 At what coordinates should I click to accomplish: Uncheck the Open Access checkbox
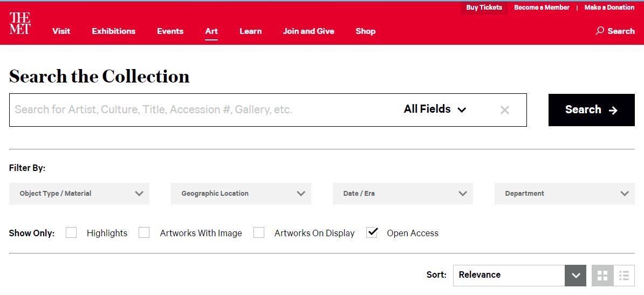pos(372,233)
